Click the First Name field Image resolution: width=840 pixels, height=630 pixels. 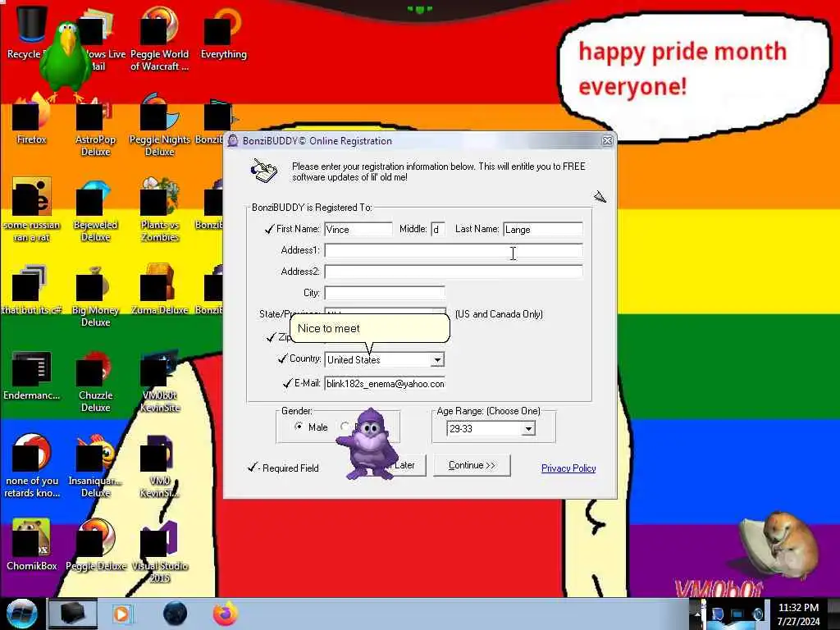tap(358, 230)
